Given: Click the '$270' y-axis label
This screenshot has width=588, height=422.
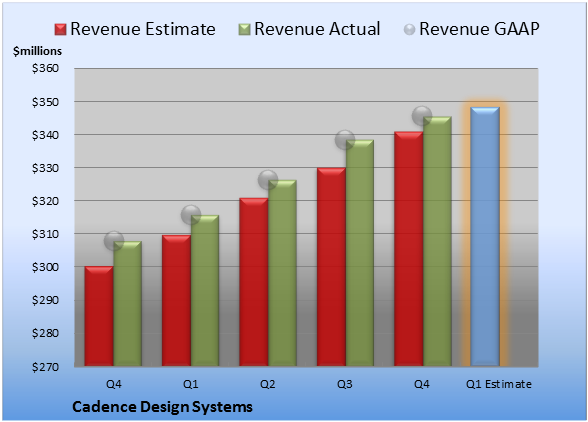Looking at the screenshot, I should click(45, 366).
